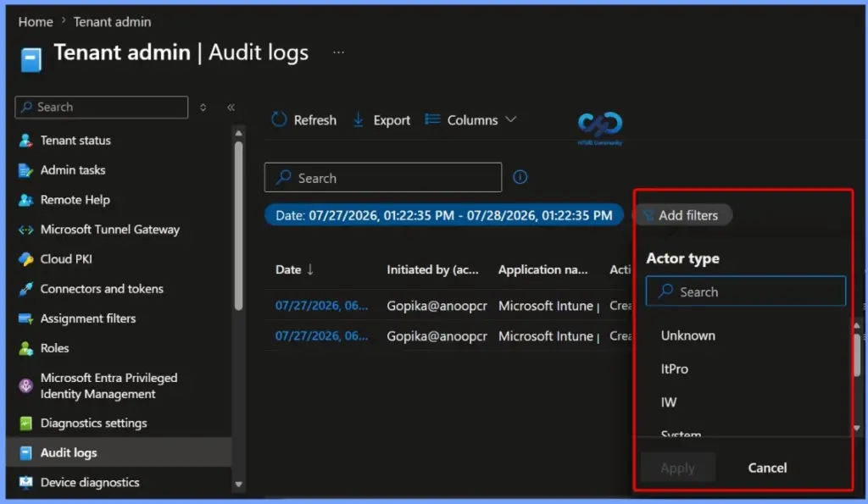Export the audit logs

(x=381, y=120)
